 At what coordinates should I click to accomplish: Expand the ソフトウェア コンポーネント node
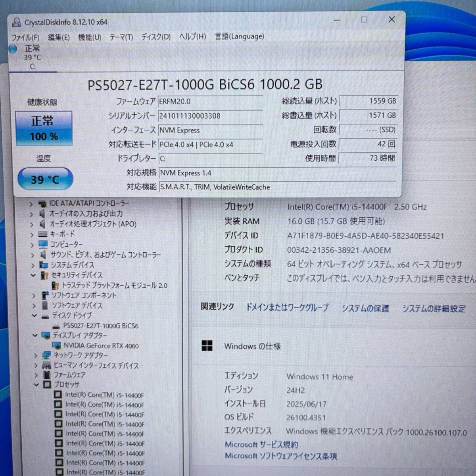coord(34,296)
